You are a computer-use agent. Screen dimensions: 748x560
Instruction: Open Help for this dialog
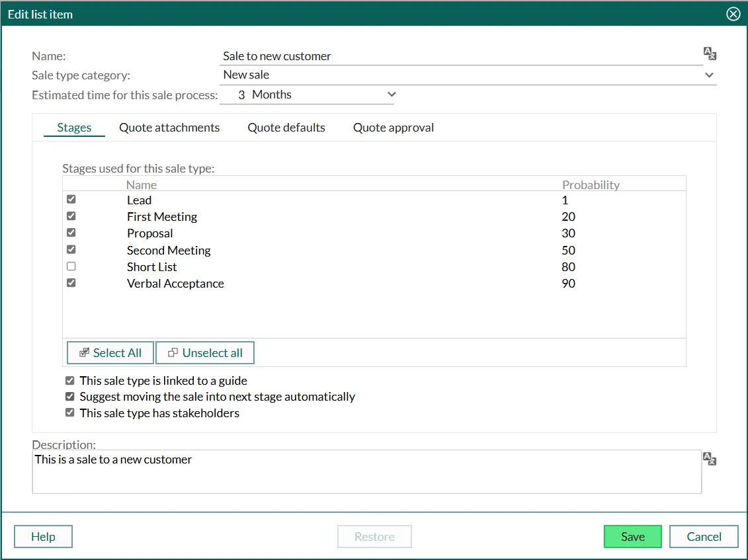43,537
